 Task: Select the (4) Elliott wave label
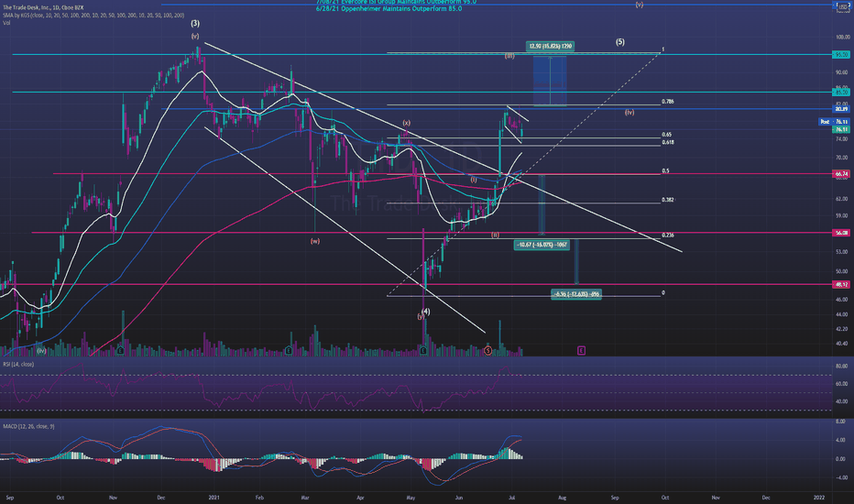click(x=425, y=312)
